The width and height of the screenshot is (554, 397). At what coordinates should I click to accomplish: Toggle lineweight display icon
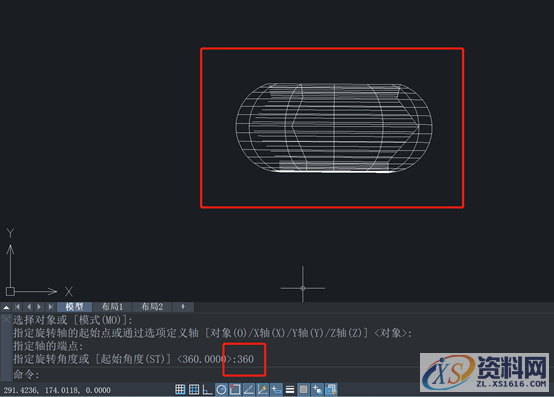pos(290,389)
